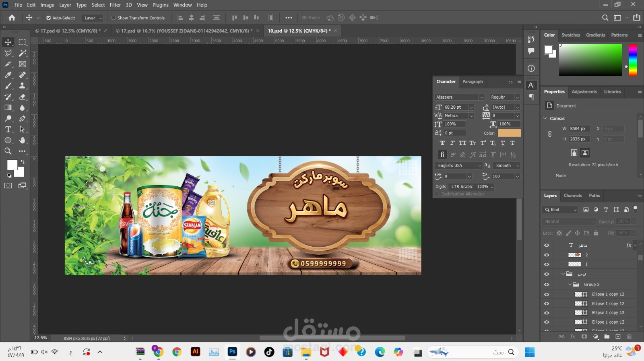
Task: Collapse the لوجو layer group
Action: click(x=563, y=274)
